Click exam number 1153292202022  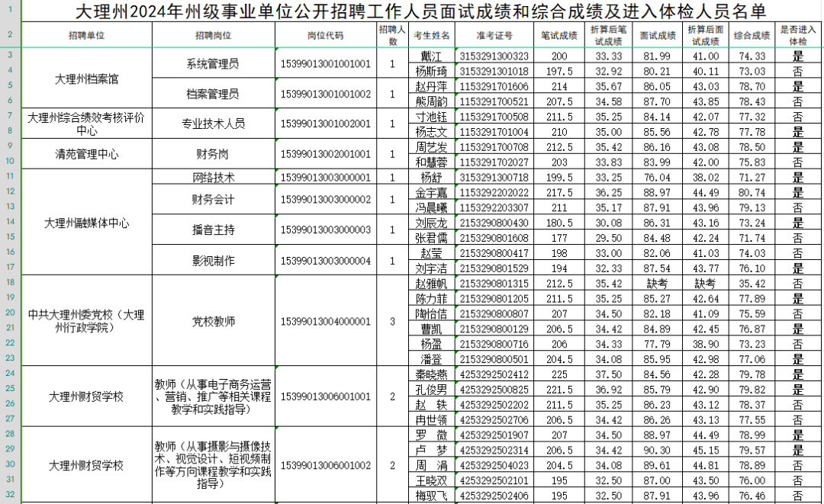(494, 193)
